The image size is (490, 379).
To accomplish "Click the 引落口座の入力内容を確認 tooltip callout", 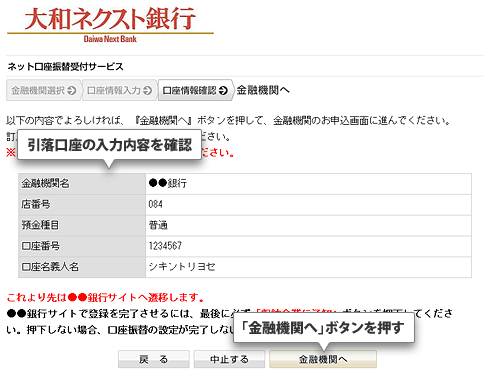I will 109,145.
